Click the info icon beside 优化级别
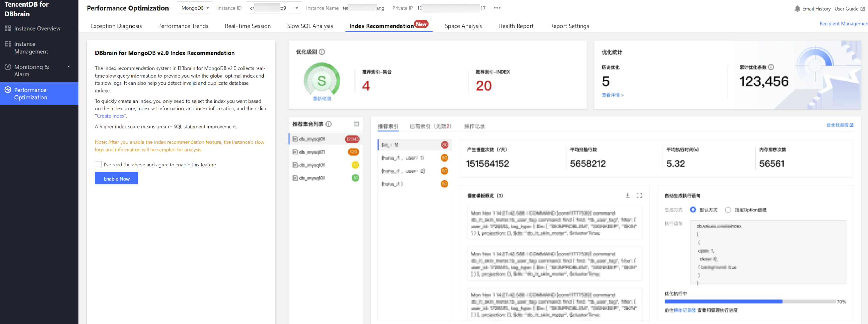The width and height of the screenshot is (868, 324). pyautogui.click(x=322, y=52)
